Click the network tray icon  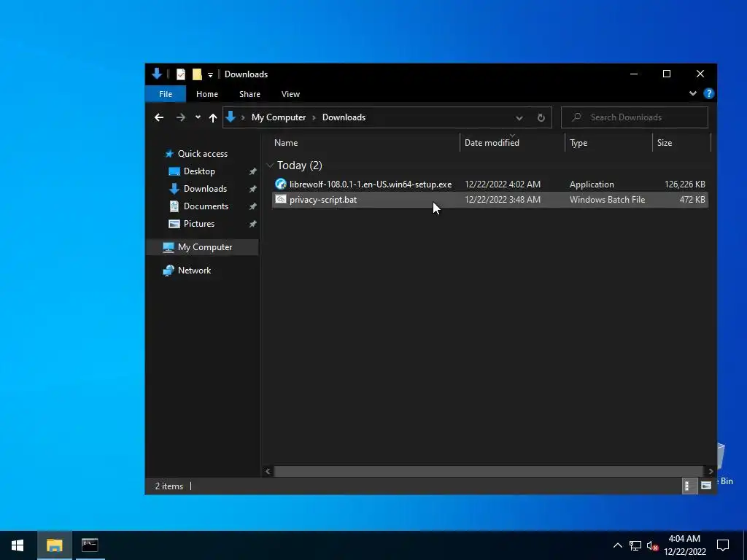click(x=635, y=545)
